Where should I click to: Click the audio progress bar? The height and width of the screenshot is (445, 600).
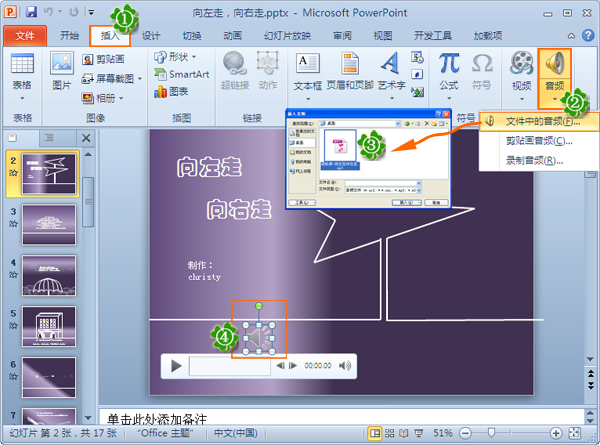tap(230, 366)
